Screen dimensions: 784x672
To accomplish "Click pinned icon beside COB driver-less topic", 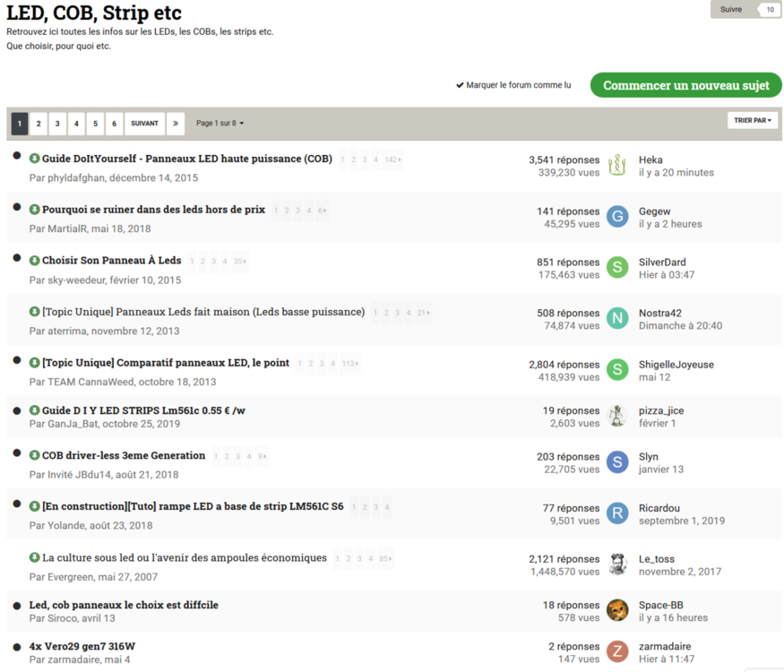I will [34, 455].
